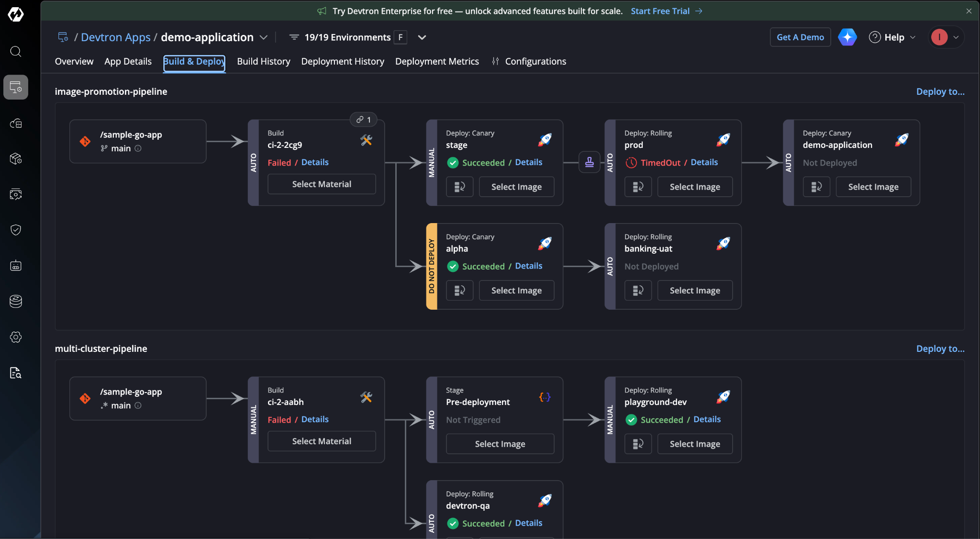Click Select Image on demo-application node
The width and height of the screenshot is (980, 539).
[873, 187]
